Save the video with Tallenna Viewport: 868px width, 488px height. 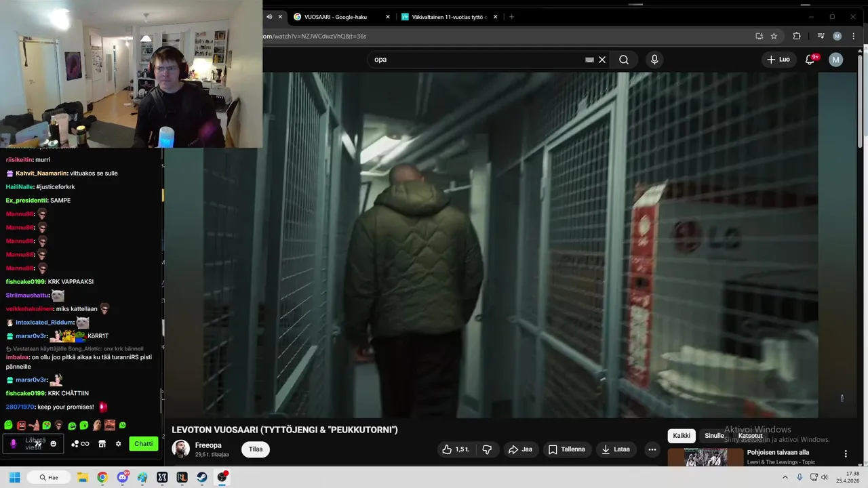[x=567, y=449]
